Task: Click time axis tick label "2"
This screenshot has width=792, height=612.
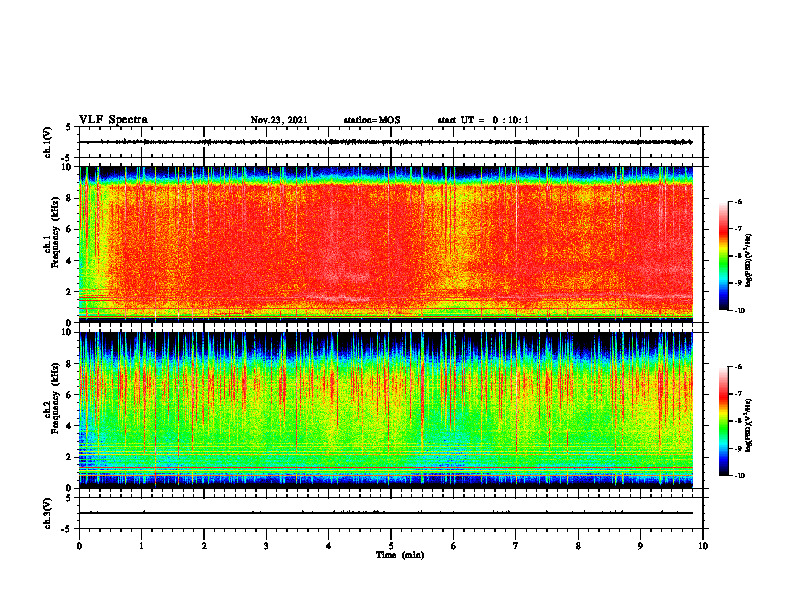Action: 204,546
